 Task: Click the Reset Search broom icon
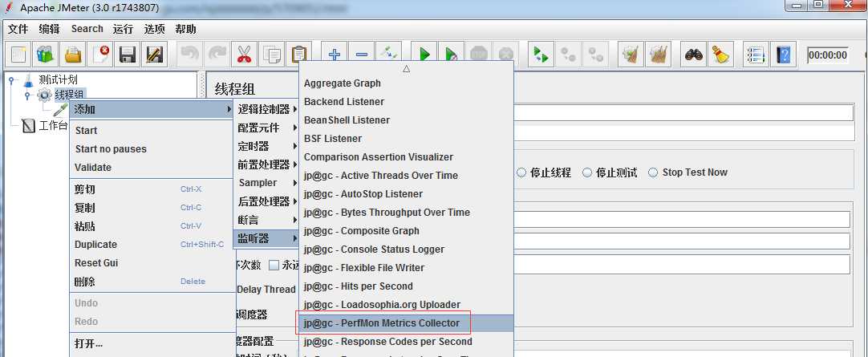720,55
